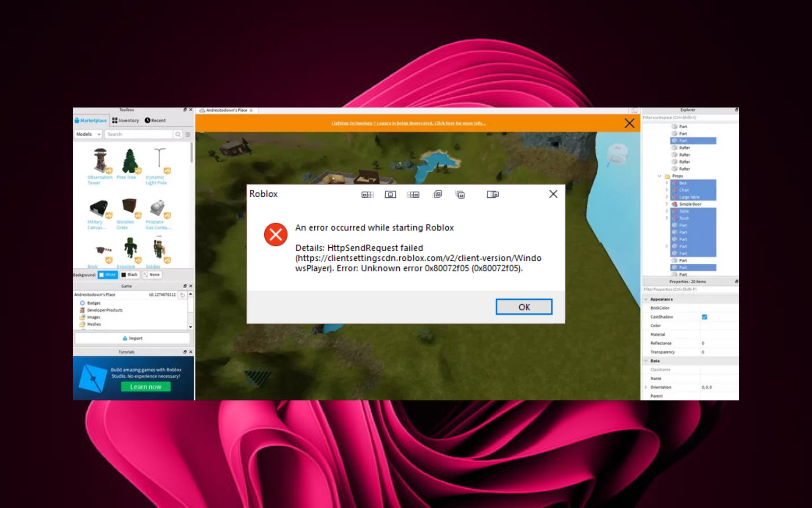Click the BrickColor property row
812x508 pixels.
pyautogui.click(x=690, y=308)
